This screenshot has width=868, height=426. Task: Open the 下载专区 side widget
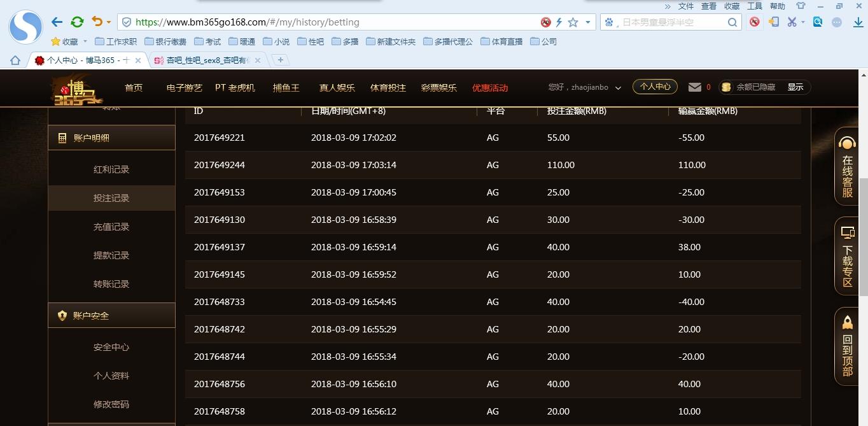click(847, 256)
